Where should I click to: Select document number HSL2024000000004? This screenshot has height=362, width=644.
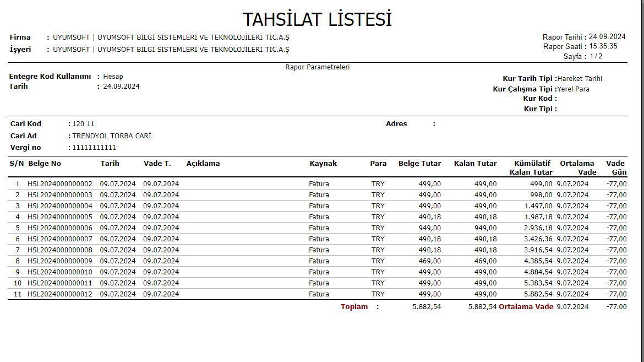click(60, 206)
